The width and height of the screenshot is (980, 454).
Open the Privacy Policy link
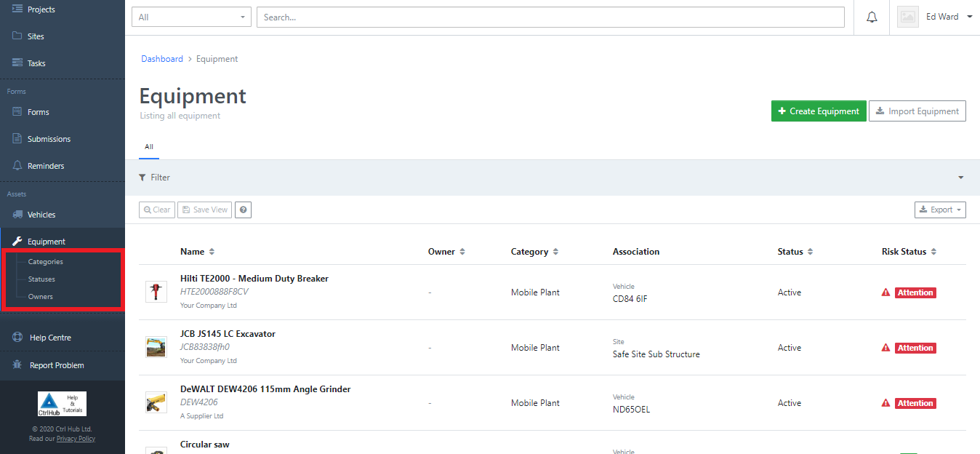(x=76, y=439)
